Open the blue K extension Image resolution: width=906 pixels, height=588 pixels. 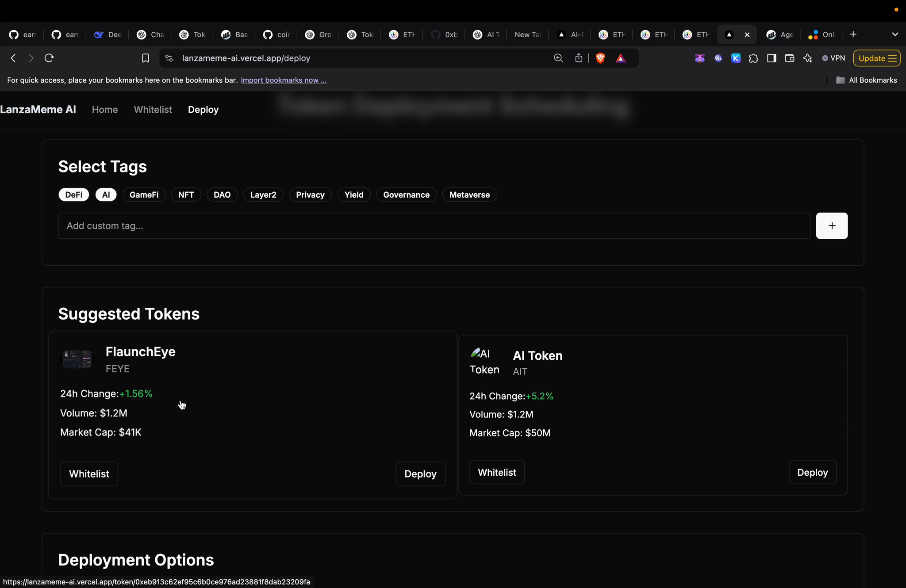736,58
